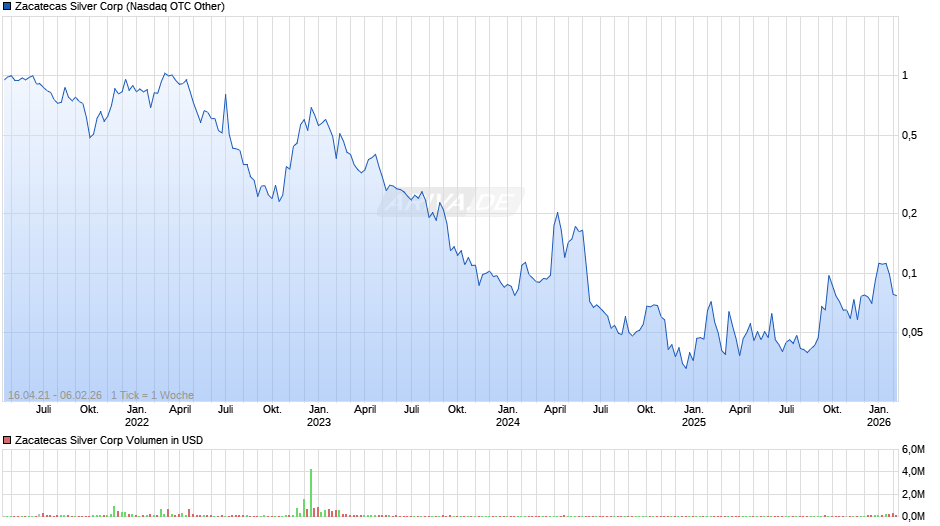Viewport: 940px width, 526px height.
Task: Click the '2024' year label on time axis
Action: (508, 422)
